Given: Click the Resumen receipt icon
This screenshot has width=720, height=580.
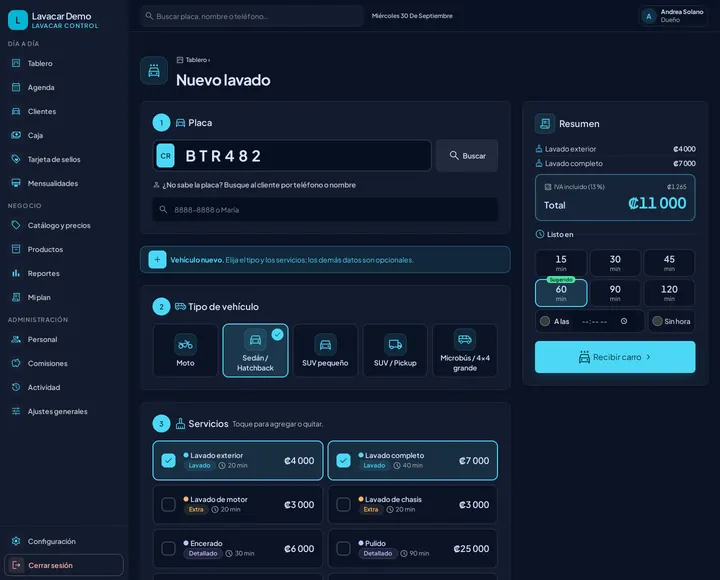Looking at the screenshot, I should coord(545,124).
